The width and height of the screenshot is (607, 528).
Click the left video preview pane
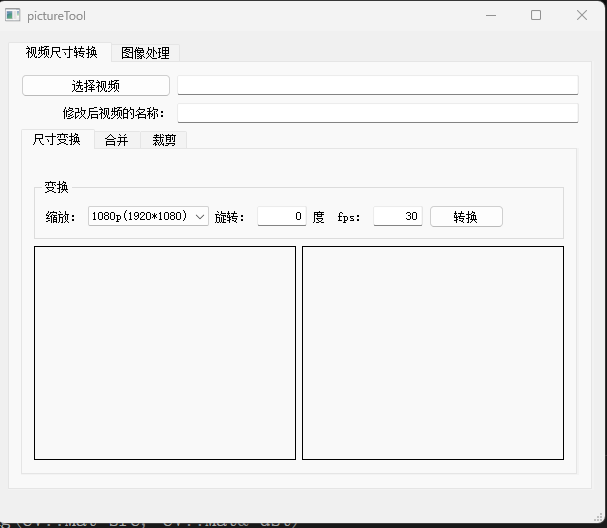pyautogui.click(x=165, y=353)
